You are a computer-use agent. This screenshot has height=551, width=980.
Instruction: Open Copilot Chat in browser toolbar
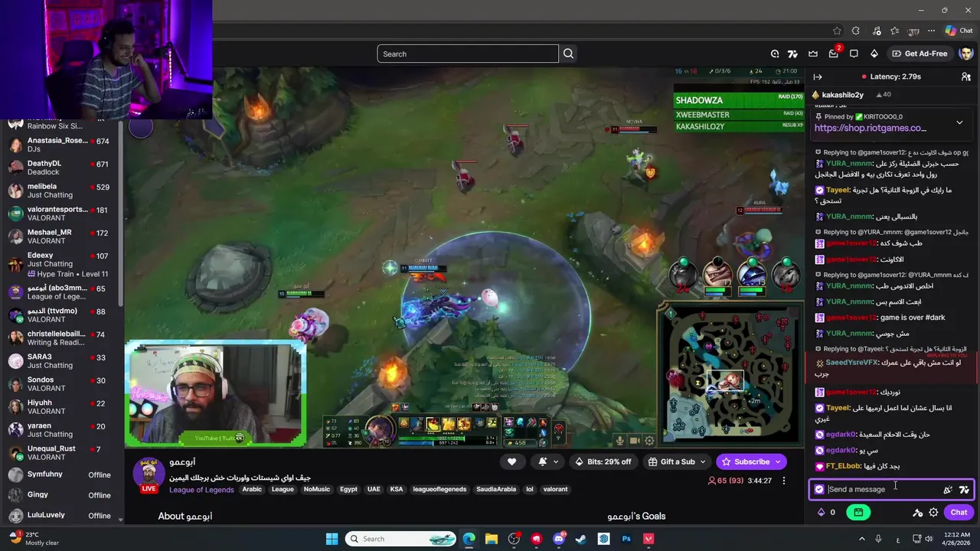959,31
